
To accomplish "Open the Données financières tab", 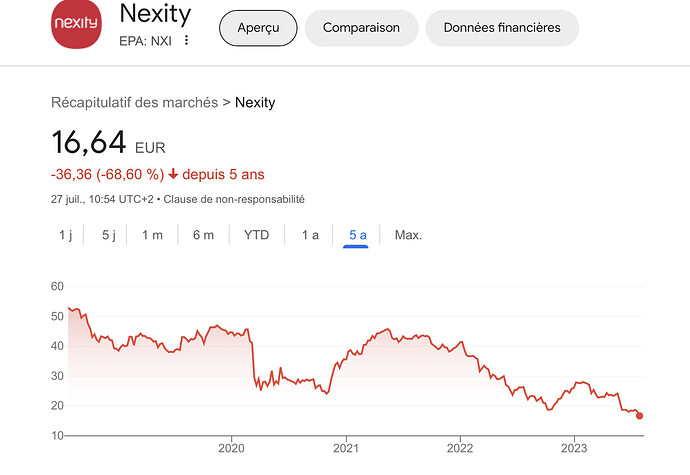I will click(502, 28).
